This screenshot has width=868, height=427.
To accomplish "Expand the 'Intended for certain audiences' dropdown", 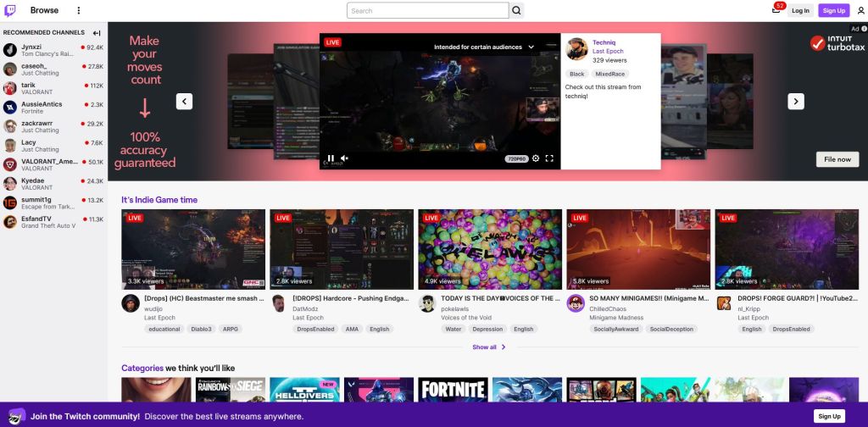I will coord(531,47).
